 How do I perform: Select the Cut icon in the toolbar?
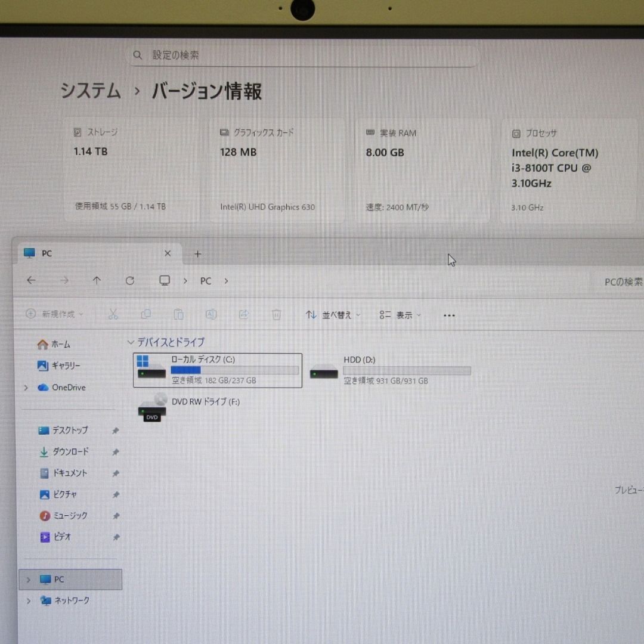113,314
